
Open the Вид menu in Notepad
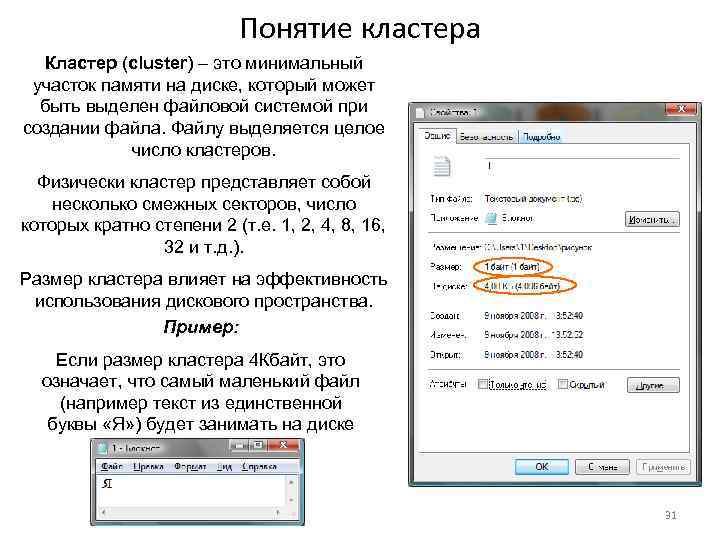(224, 467)
